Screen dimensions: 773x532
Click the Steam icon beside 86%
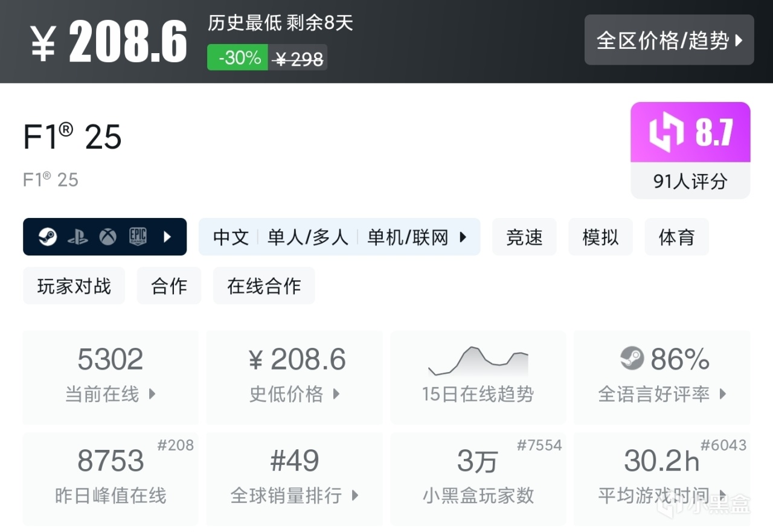[632, 359]
